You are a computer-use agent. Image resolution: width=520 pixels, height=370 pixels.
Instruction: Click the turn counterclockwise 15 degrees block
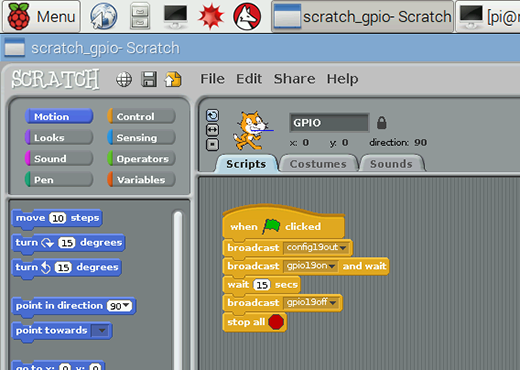click(67, 268)
